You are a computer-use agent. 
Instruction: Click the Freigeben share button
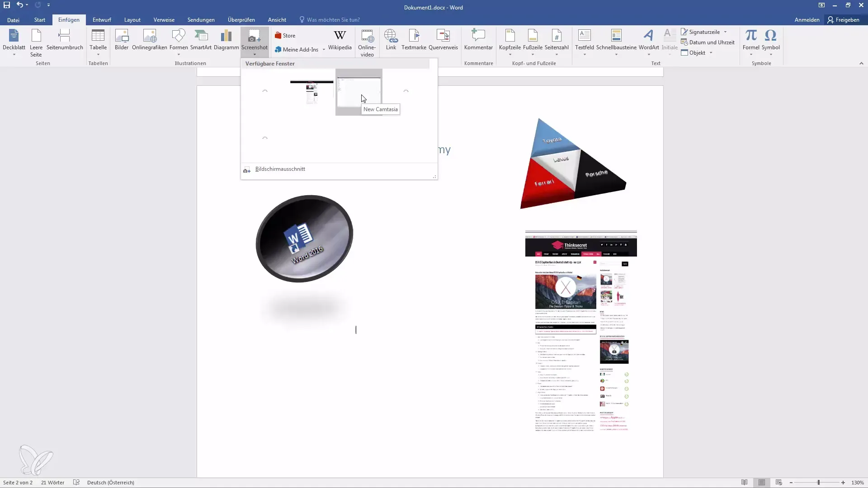[844, 20]
